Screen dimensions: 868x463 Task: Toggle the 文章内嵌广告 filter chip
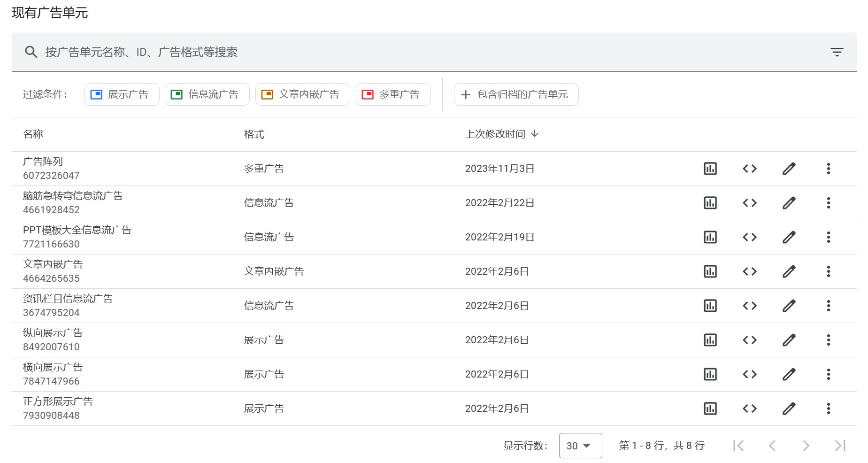point(302,94)
